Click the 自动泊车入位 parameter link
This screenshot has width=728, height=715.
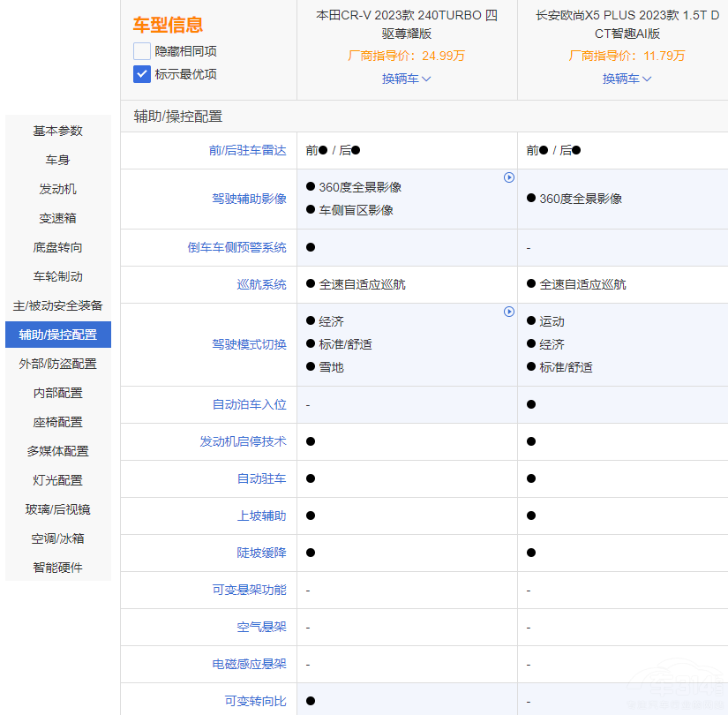249,404
